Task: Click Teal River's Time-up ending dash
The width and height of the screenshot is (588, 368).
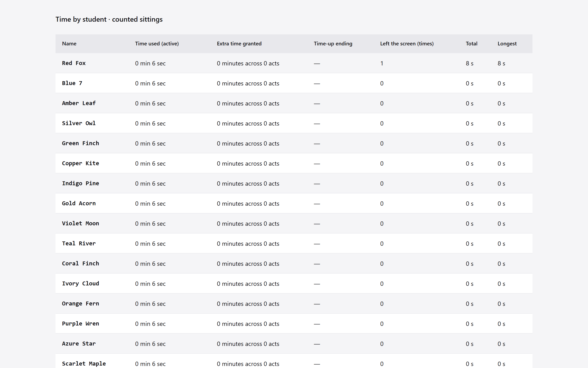Action: pos(317,244)
